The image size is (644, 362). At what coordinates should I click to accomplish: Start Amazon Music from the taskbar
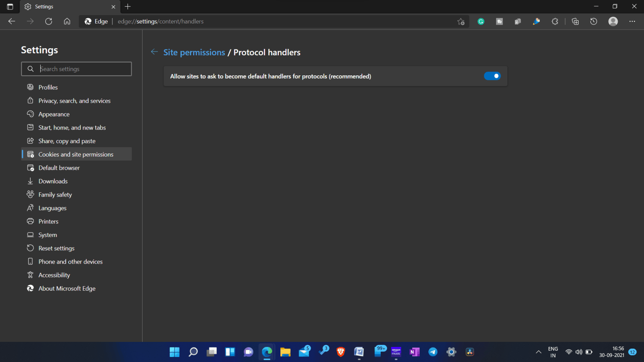pos(396,352)
